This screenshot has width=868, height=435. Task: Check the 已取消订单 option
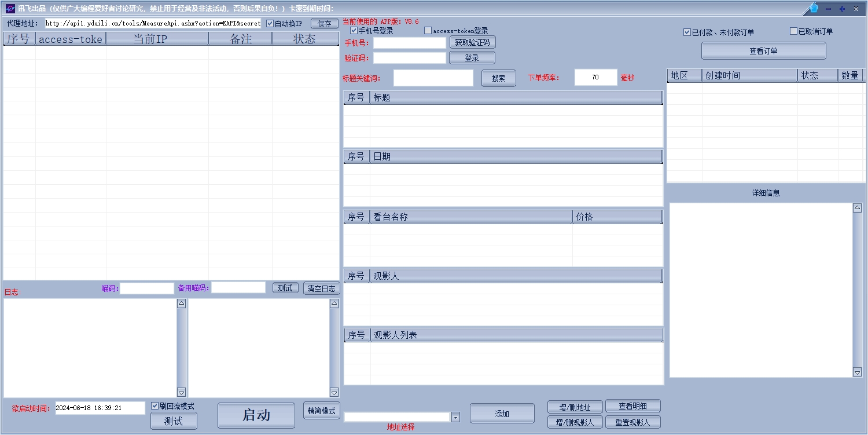[x=794, y=31]
